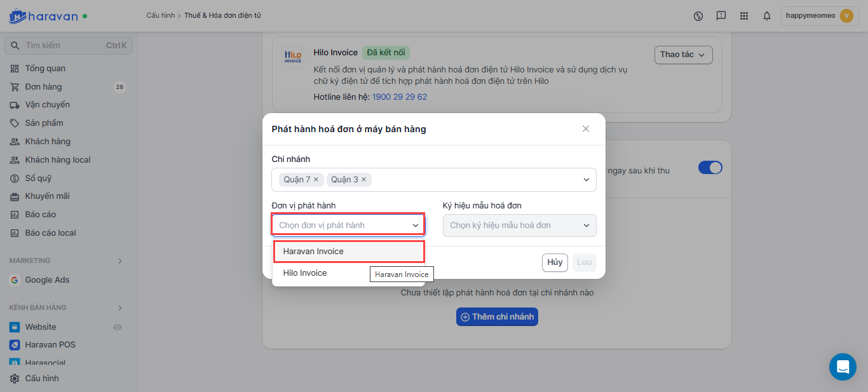Open the Thao tác dropdown
The image size is (868, 392).
pos(683,55)
